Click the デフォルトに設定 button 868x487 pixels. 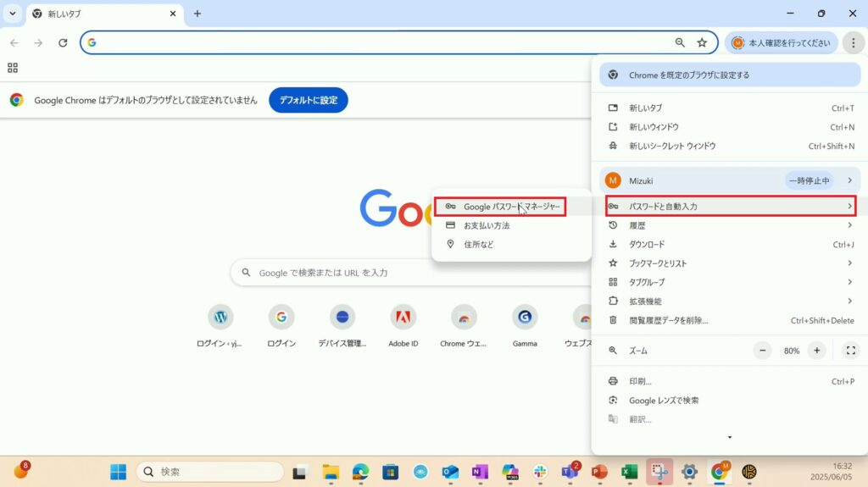tap(309, 100)
